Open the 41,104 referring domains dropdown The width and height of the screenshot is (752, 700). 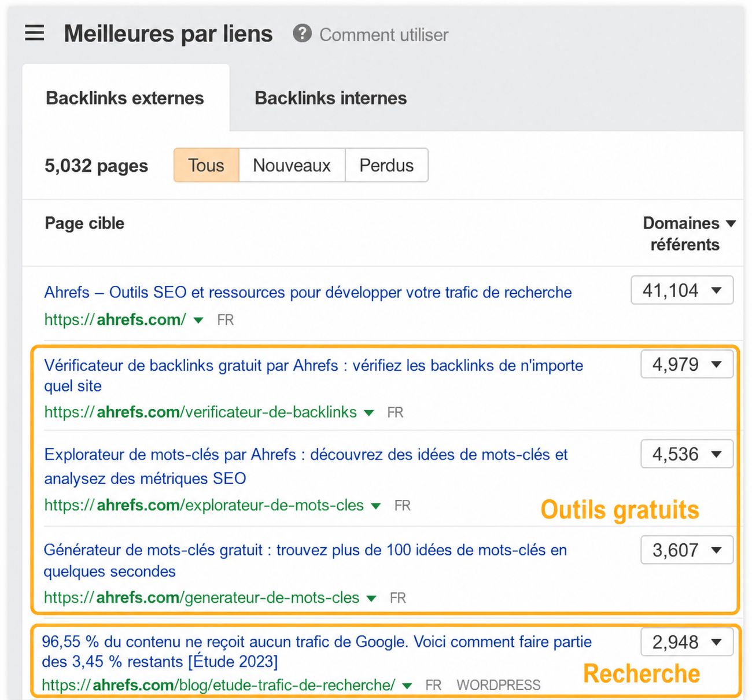coord(682,290)
